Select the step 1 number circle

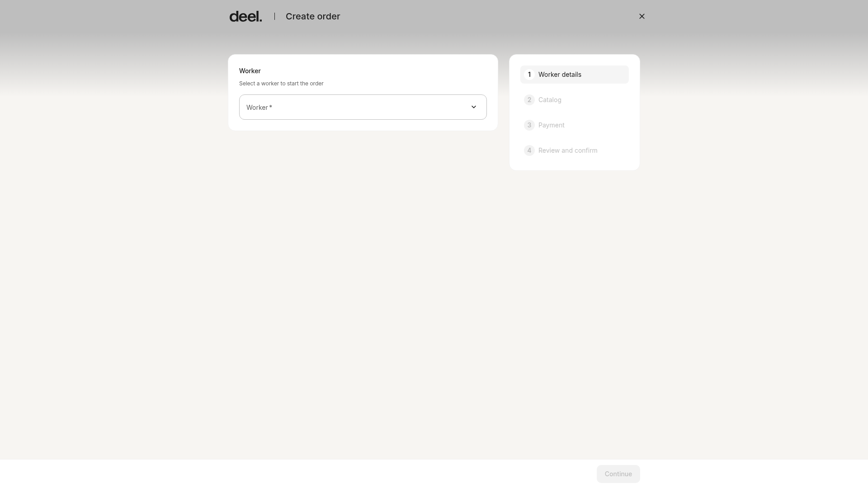coord(529,75)
